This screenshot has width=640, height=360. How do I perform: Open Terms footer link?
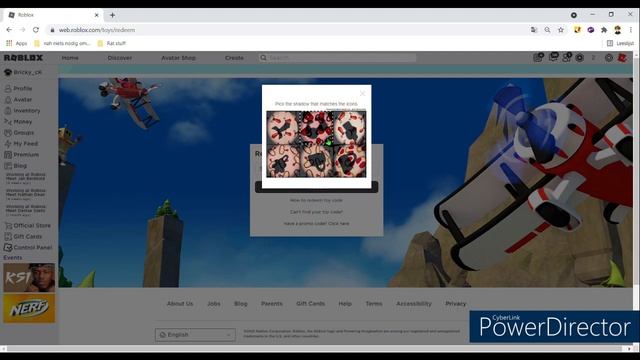pos(374,304)
